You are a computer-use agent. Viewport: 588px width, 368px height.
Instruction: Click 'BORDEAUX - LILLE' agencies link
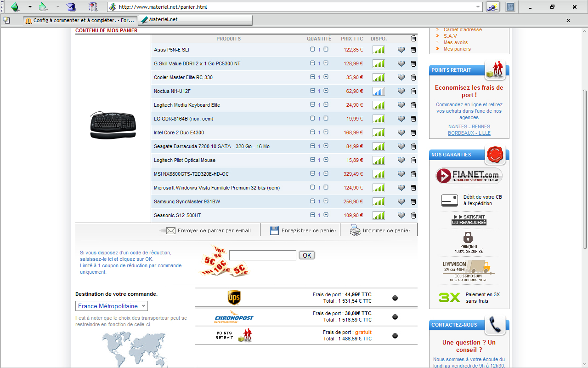[469, 133]
